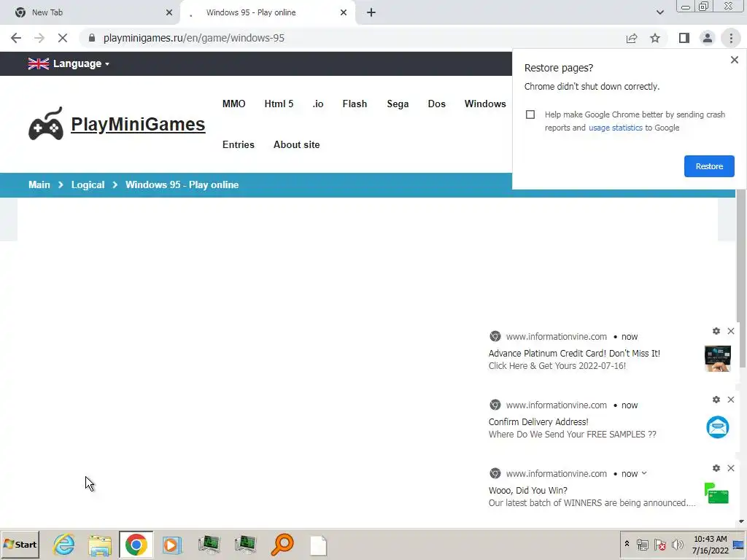Click the page vertical scrollbar
This screenshot has height=560, width=747.
(x=741, y=279)
